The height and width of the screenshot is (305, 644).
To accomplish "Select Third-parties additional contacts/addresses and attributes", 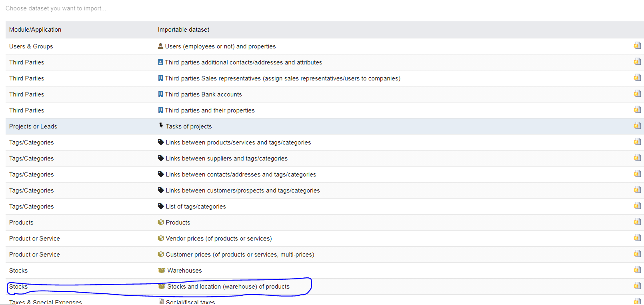I will click(243, 62).
